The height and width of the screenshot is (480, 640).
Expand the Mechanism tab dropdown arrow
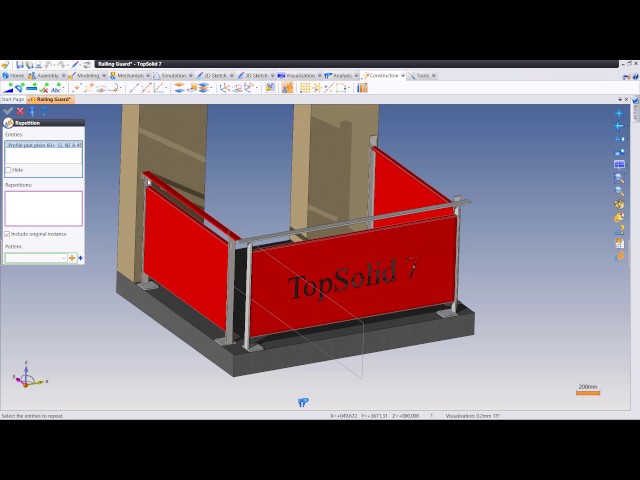[148, 76]
